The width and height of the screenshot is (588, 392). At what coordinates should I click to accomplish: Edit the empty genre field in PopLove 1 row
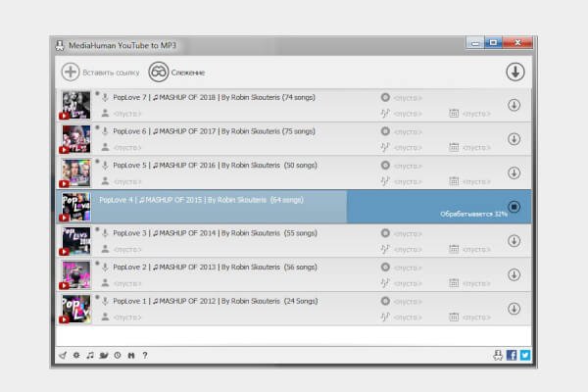click(x=408, y=318)
